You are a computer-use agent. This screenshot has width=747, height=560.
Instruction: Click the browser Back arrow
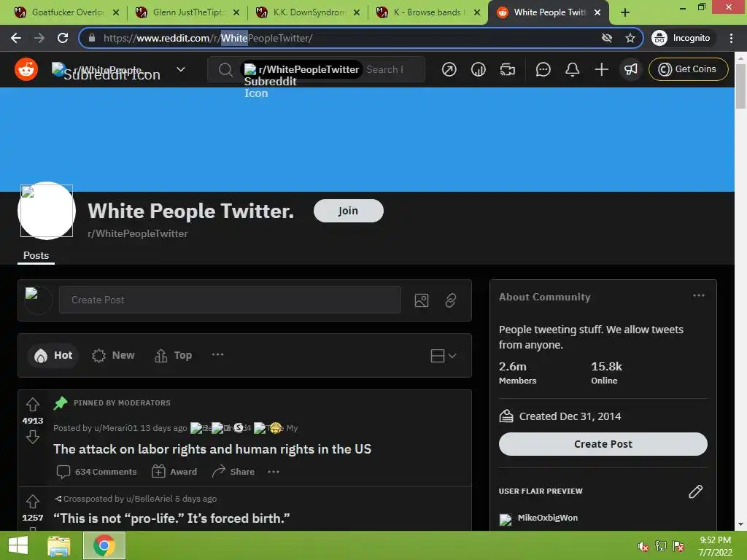[16, 38]
